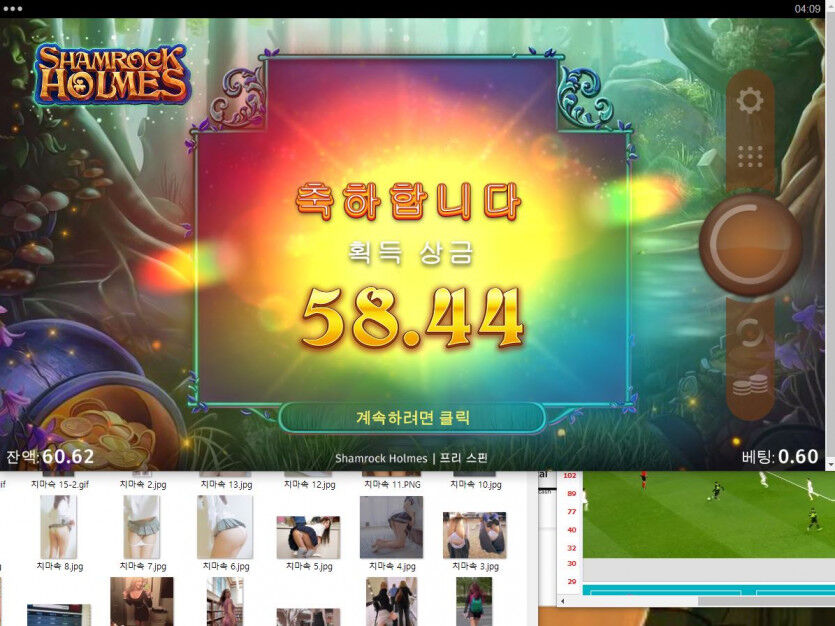Click the Shamrock Holmes | 프리 스핀 caption
This screenshot has height=626, width=835.
411,458
